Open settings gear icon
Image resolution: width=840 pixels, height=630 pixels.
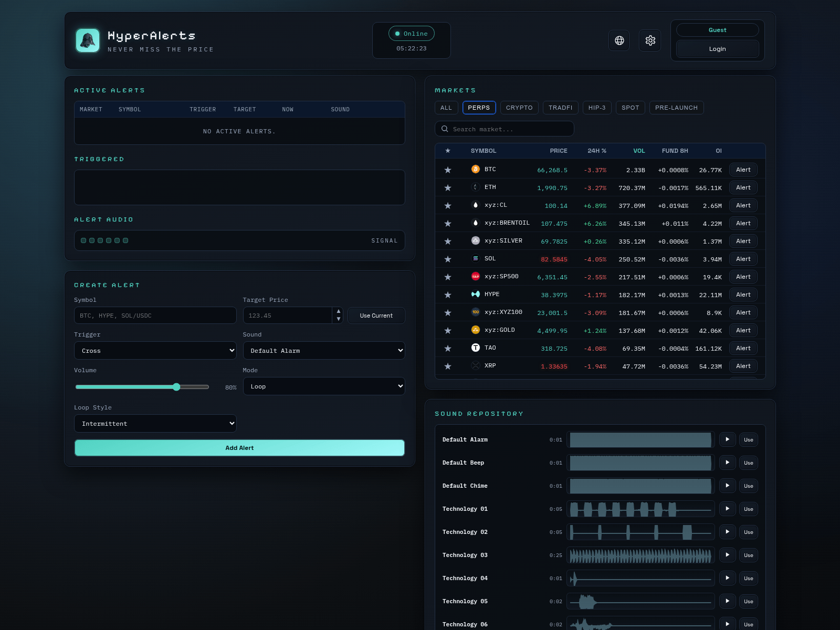[x=650, y=40]
